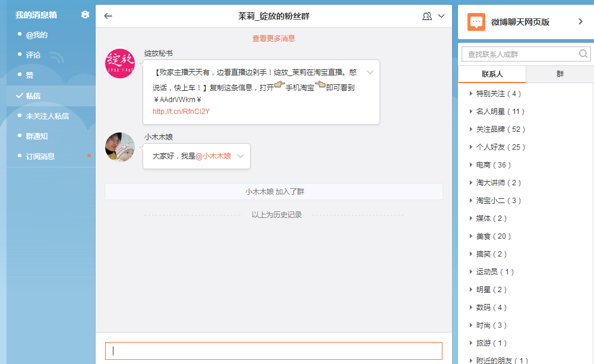Open the message box settings gear
594x364 pixels.
tap(85, 15)
